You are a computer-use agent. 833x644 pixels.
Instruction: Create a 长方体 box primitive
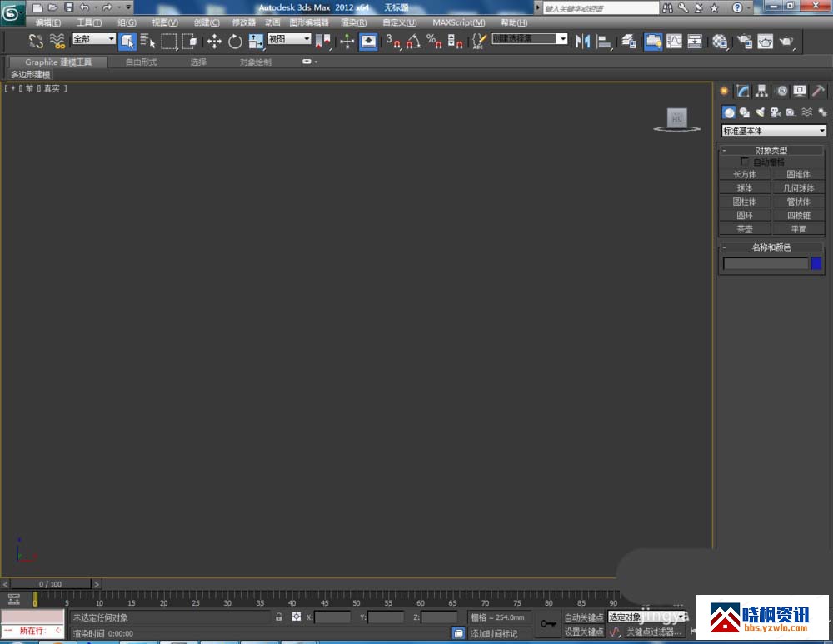pyautogui.click(x=744, y=174)
